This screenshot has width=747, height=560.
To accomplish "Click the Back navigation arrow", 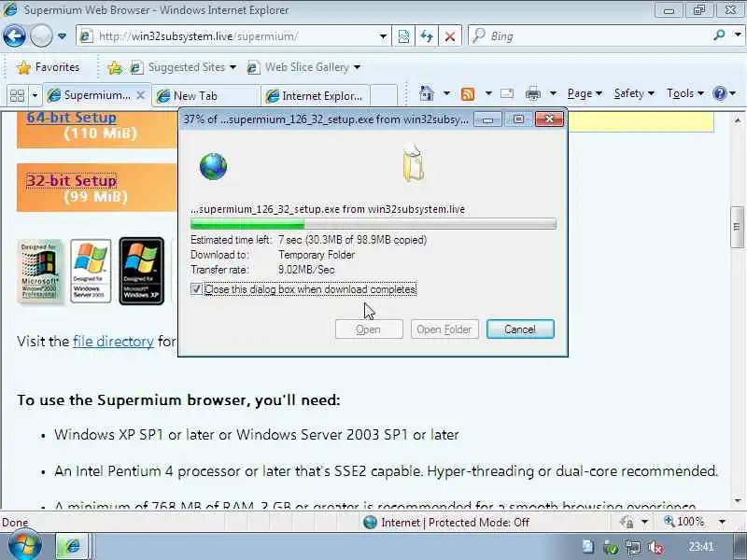I will 14,36.
